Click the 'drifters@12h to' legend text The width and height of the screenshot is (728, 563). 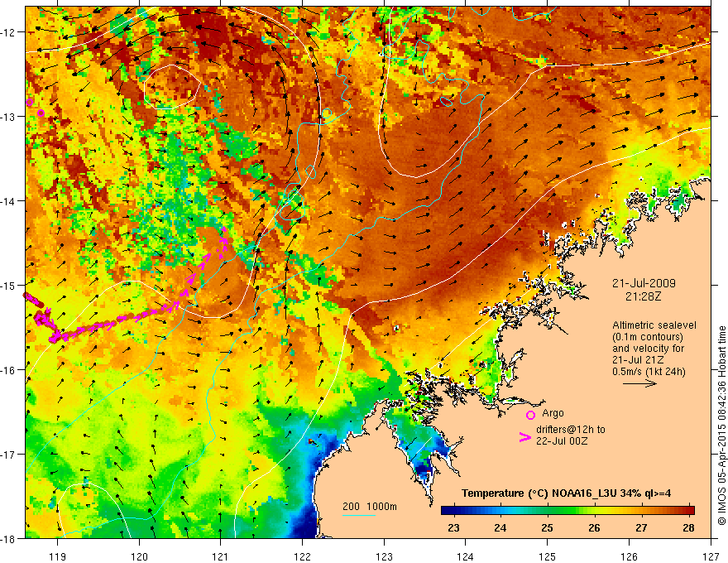pyautogui.click(x=571, y=429)
